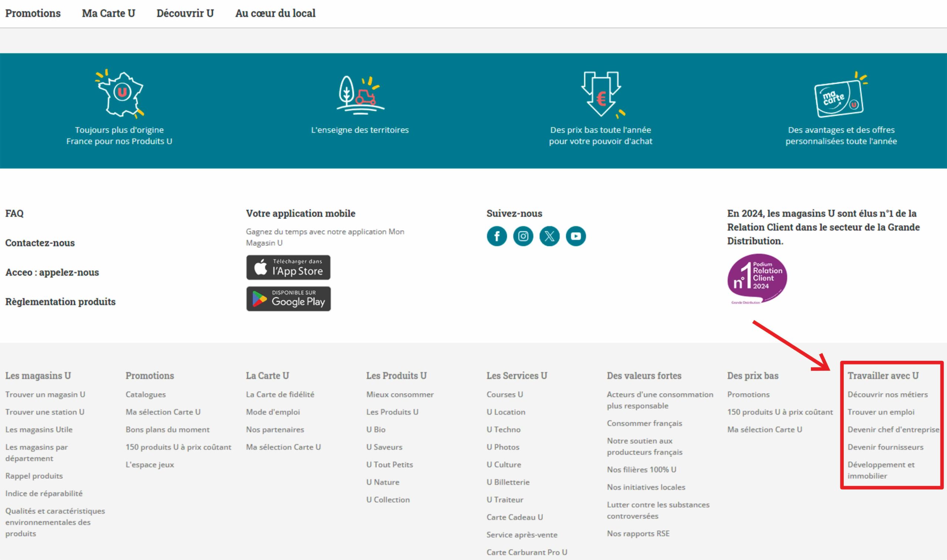Open the Instagram social icon

click(x=523, y=236)
